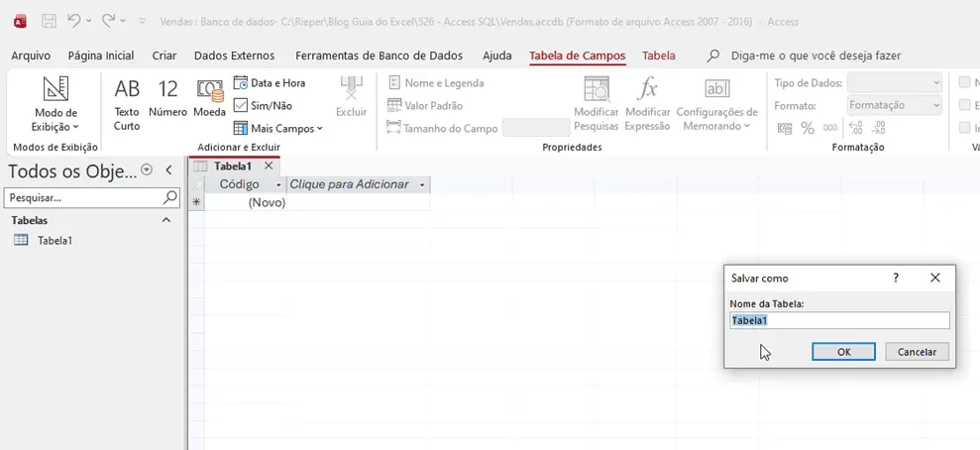Open the Página Inicial tab
The height and width of the screenshot is (450, 980).
(x=101, y=56)
